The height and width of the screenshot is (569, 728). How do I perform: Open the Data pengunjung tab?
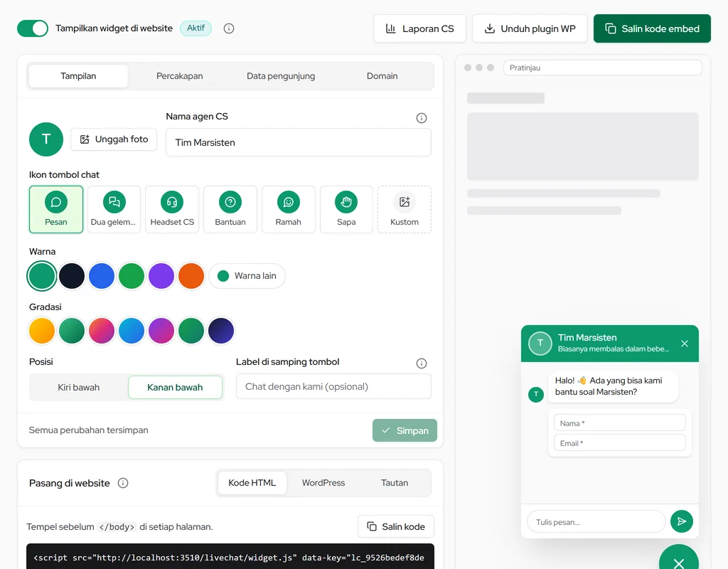281,75
